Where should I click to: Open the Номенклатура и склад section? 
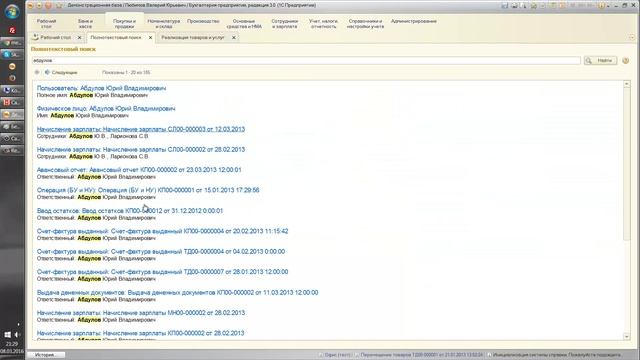(x=163, y=24)
